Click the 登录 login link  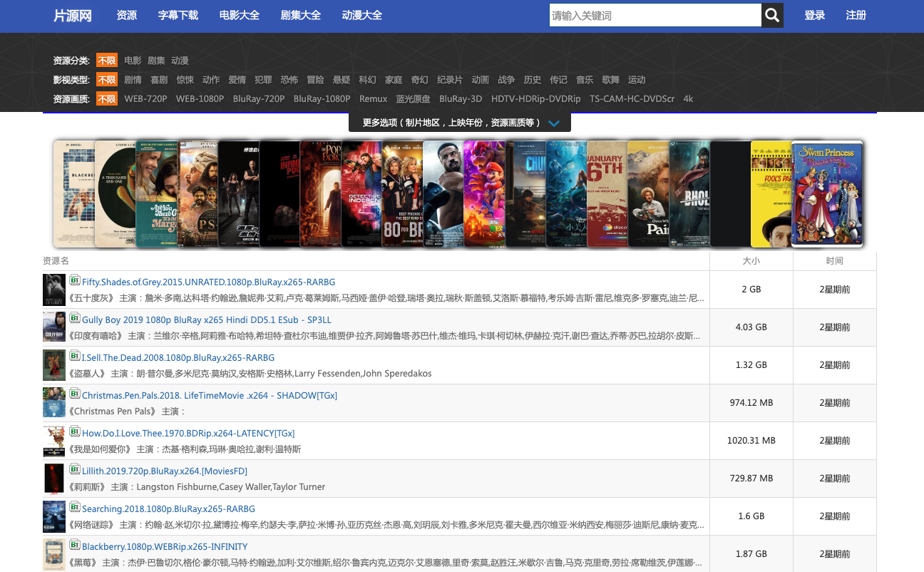point(815,15)
